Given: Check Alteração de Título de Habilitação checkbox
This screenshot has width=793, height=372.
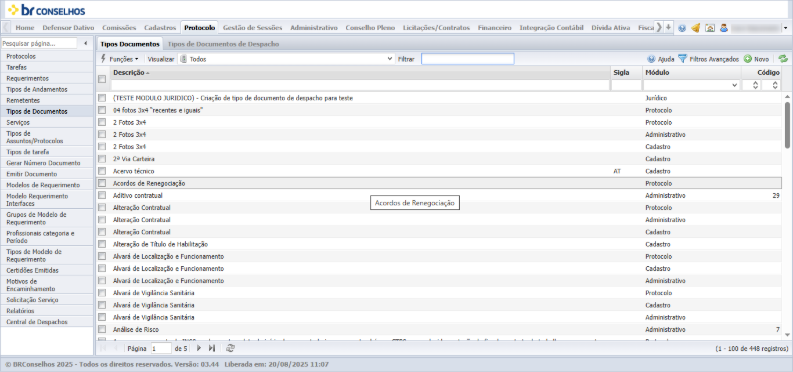Looking at the screenshot, I should (x=102, y=244).
